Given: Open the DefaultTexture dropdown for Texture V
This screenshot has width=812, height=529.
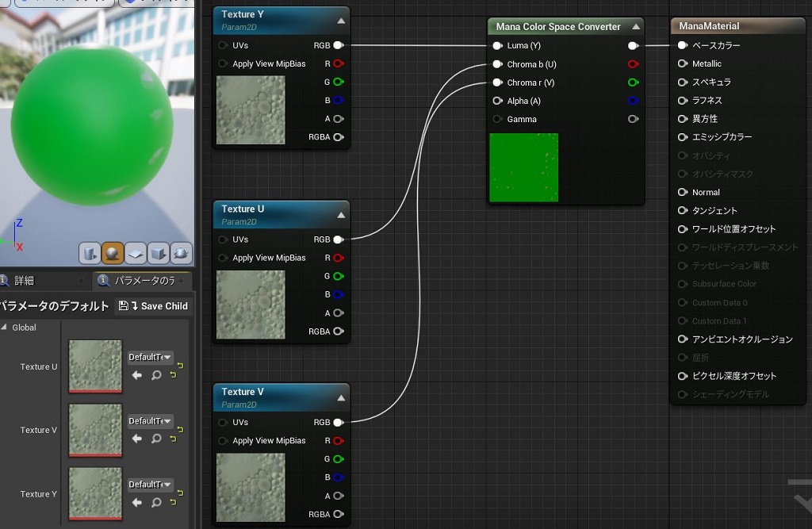Looking at the screenshot, I should 151,420.
